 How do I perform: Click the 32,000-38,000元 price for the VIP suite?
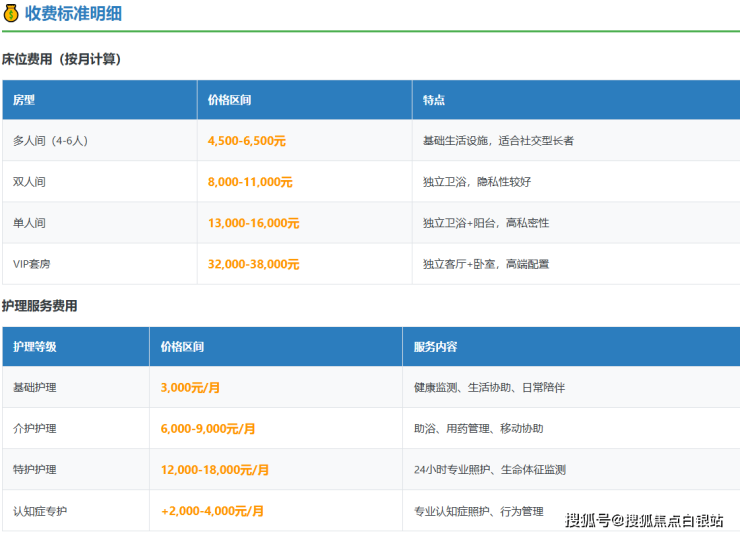pyautogui.click(x=253, y=264)
